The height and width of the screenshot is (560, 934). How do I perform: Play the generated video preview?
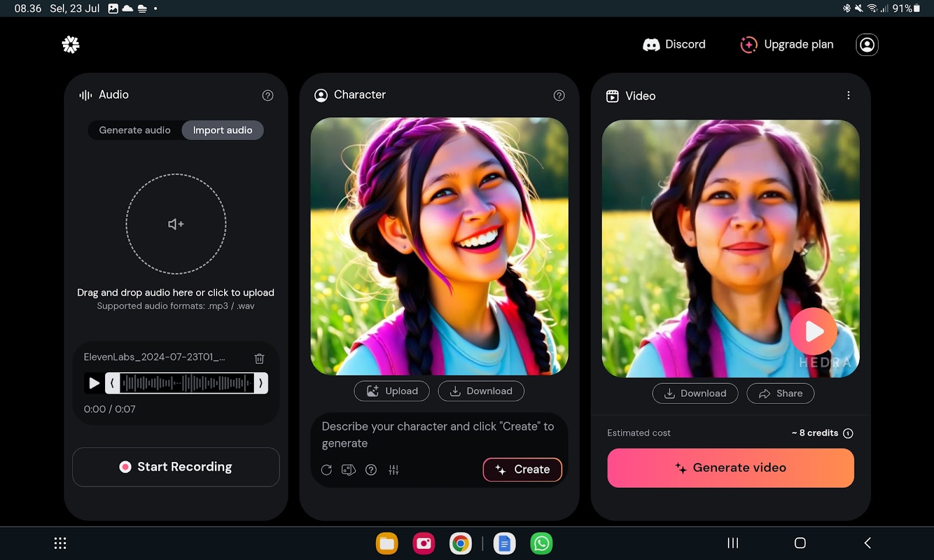pos(813,331)
